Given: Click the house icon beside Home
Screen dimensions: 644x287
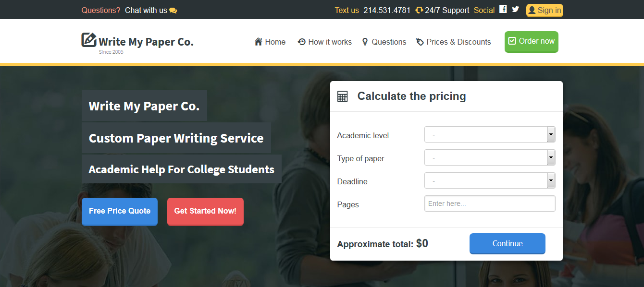Looking at the screenshot, I should tap(259, 42).
